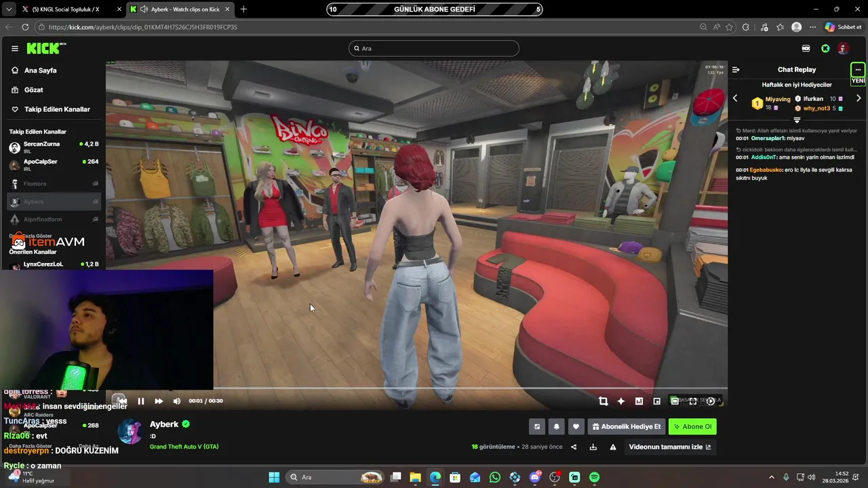Image resolution: width=868 pixels, height=488 pixels.
Task: Mute the clip volume
Action: [177, 401]
